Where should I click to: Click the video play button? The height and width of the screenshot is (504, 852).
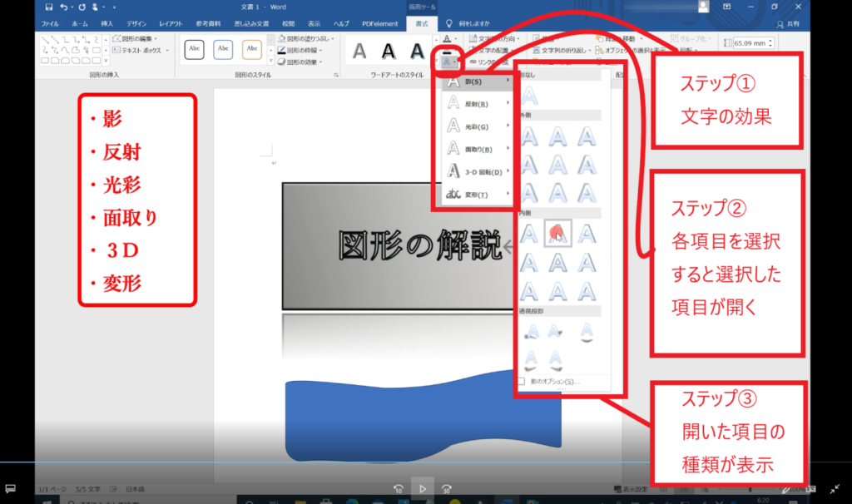pyautogui.click(x=423, y=489)
